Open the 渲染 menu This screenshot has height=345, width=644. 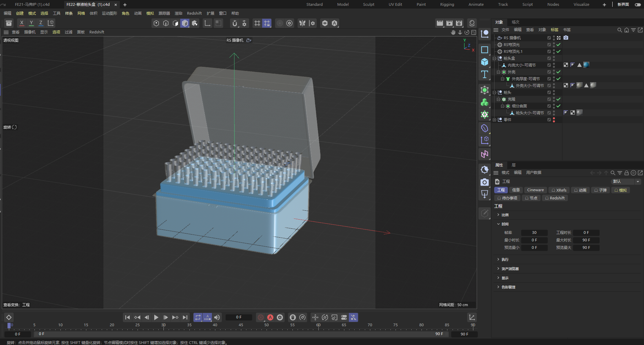178,13
